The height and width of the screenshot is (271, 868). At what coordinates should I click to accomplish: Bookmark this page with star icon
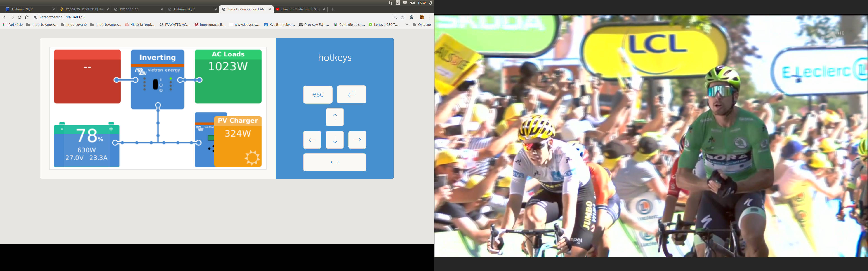click(402, 17)
